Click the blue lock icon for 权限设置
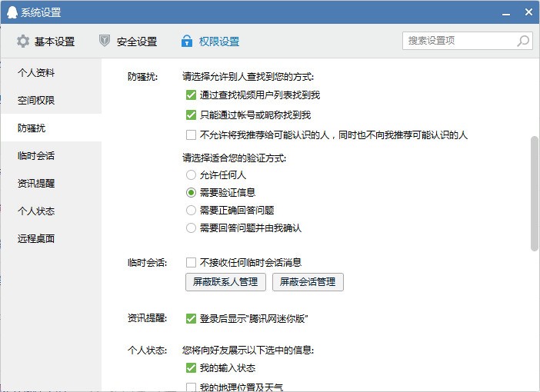This screenshot has height=392, width=540. [x=187, y=41]
